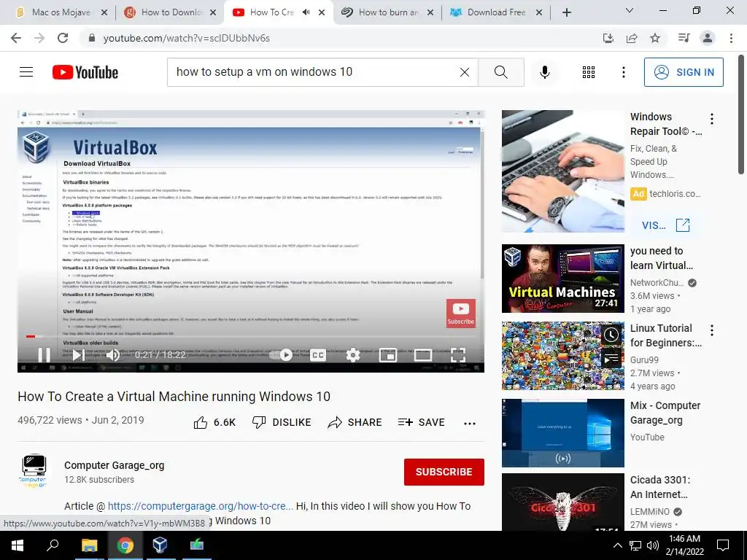Pause the video

[44, 355]
